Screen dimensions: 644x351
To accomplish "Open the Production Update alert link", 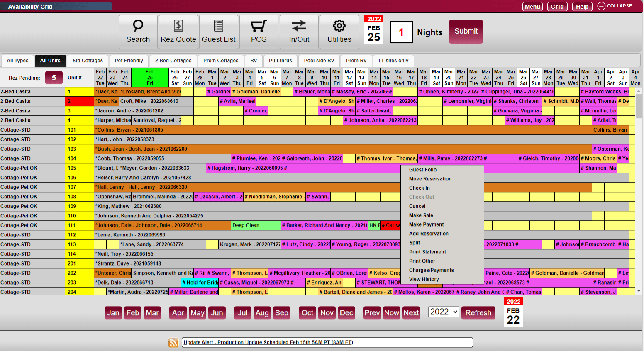I will (x=268, y=342).
